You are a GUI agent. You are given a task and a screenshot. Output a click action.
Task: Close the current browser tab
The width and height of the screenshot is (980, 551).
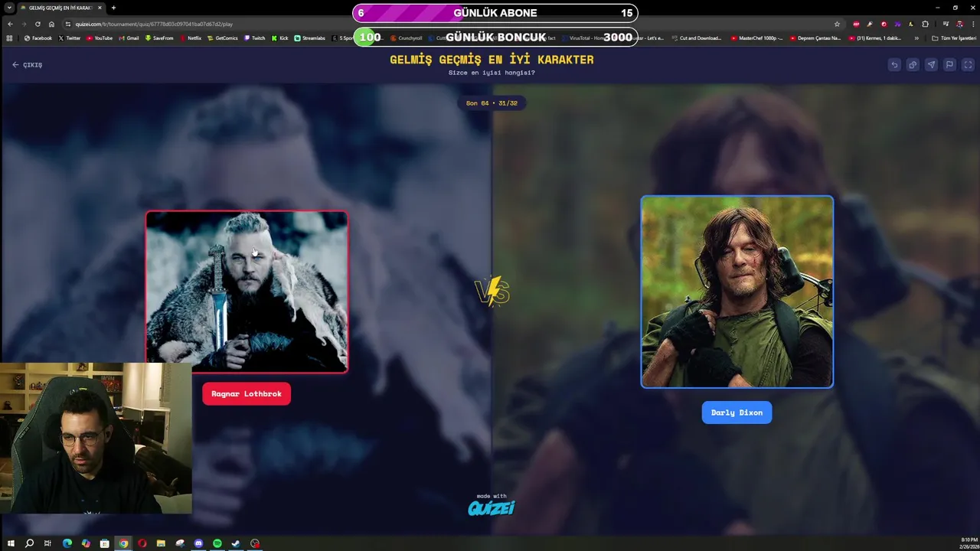[x=100, y=8]
